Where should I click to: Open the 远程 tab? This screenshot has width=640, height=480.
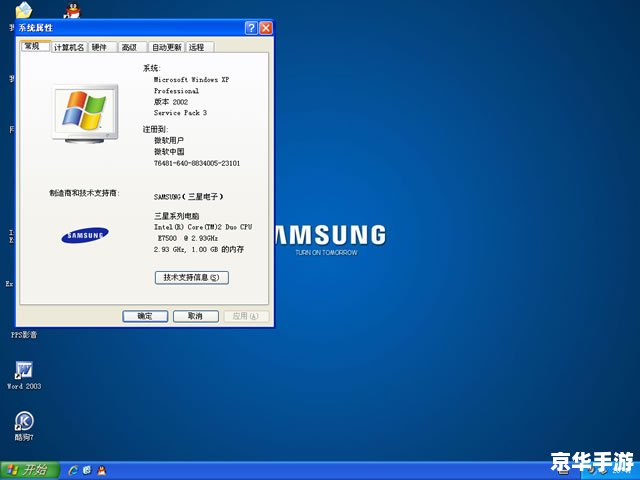pyautogui.click(x=200, y=47)
